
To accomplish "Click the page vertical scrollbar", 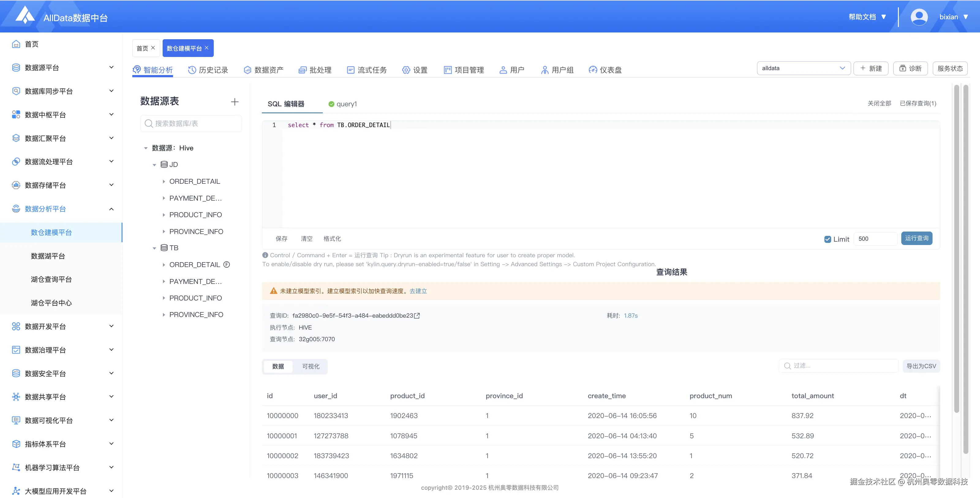I will pyautogui.click(x=965, y=266).
